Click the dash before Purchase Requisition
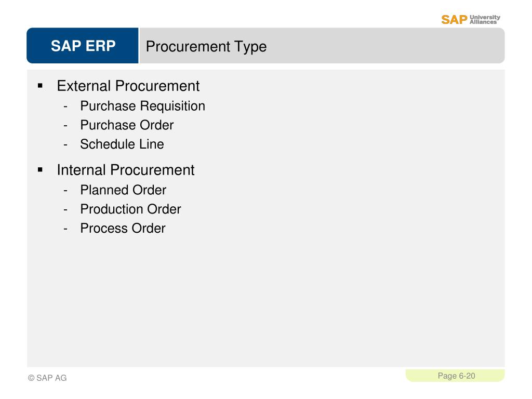The image size is (532, 399). point(65,107)
